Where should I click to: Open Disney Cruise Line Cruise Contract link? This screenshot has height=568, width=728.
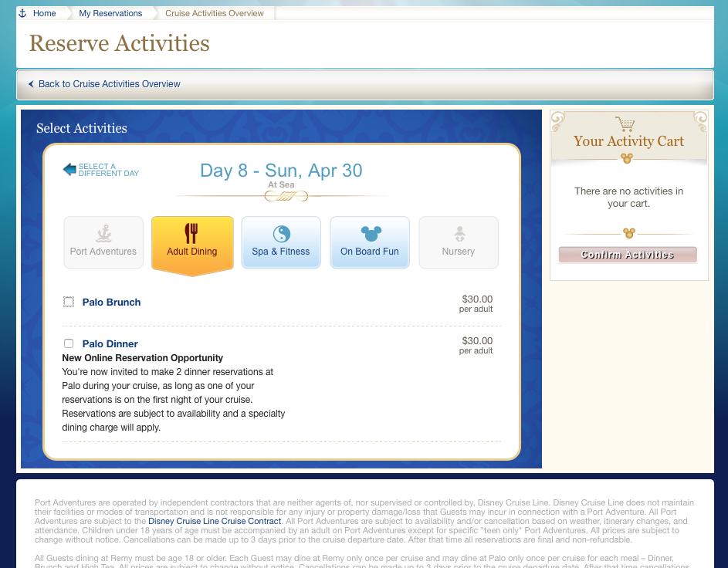tap(215, 521)
